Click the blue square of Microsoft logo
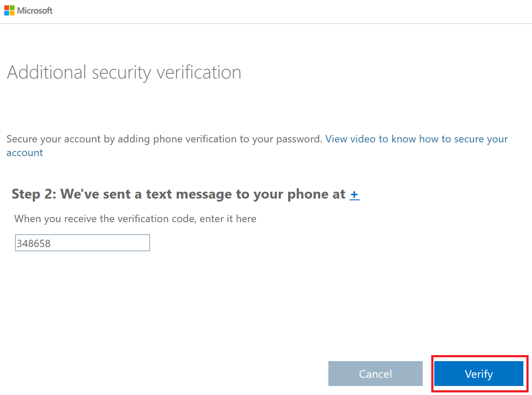 click(6, 13)
